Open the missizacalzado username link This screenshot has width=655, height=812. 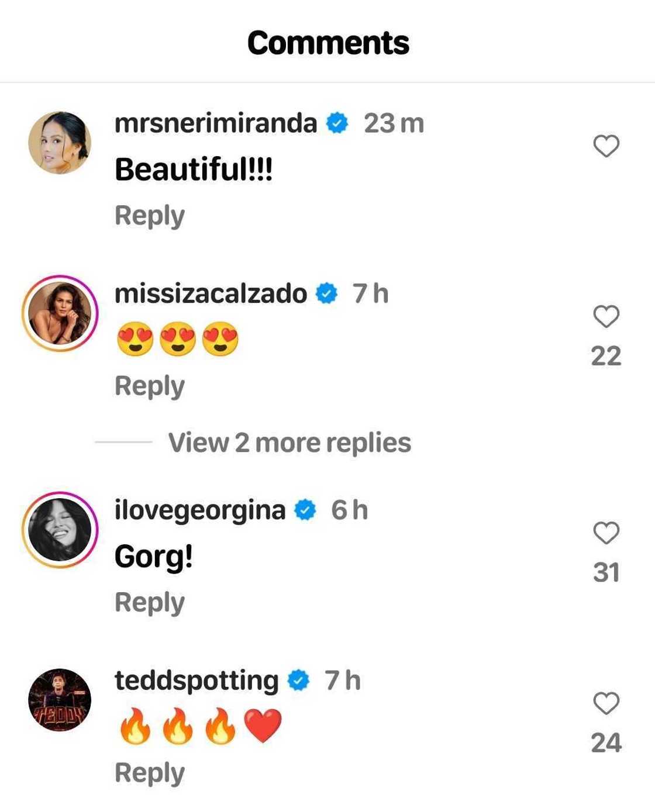(211, 293)
